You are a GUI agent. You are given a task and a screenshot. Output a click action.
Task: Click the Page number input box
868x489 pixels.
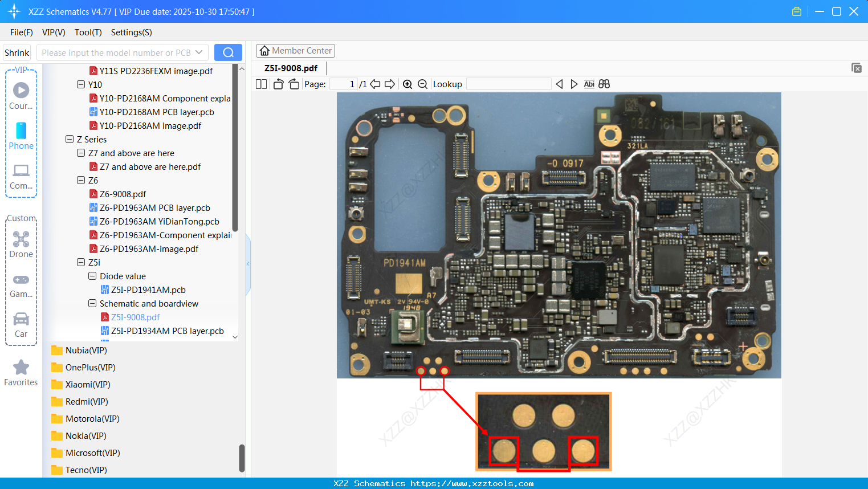[344, 84]
